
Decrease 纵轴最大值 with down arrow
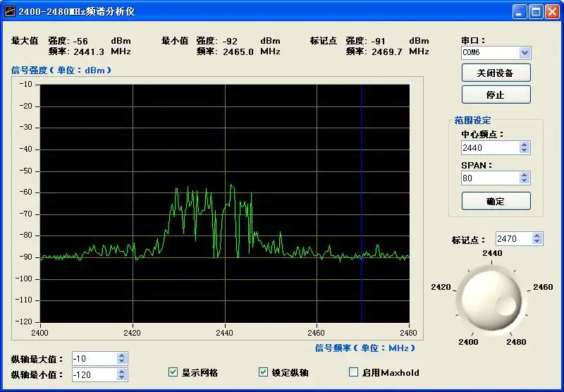pyautogui.click(x=122, y=362)
